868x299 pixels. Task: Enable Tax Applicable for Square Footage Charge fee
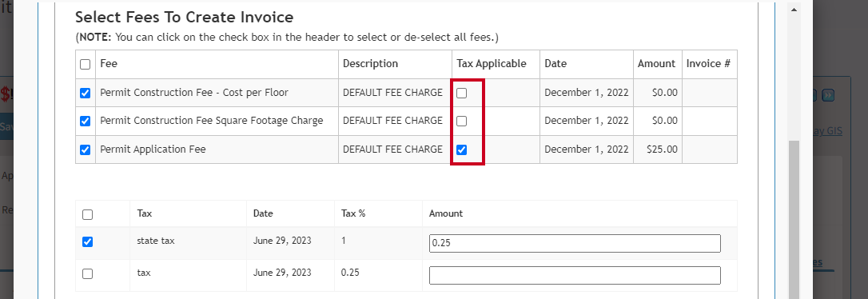(462, 121)
